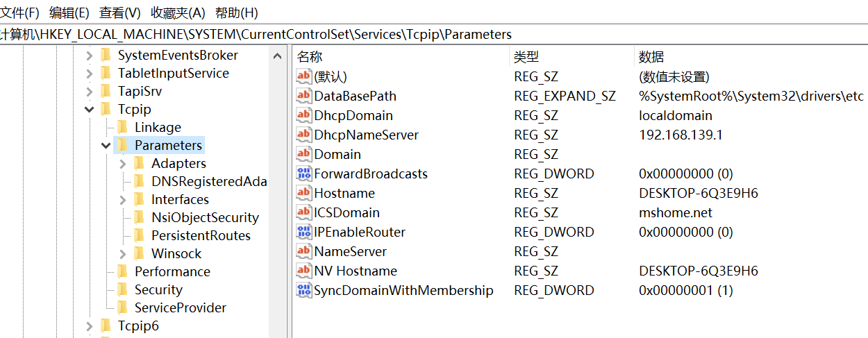Select the ServiceProvider tree item
This screenshot has height=338, width=868.
[181, 307]
